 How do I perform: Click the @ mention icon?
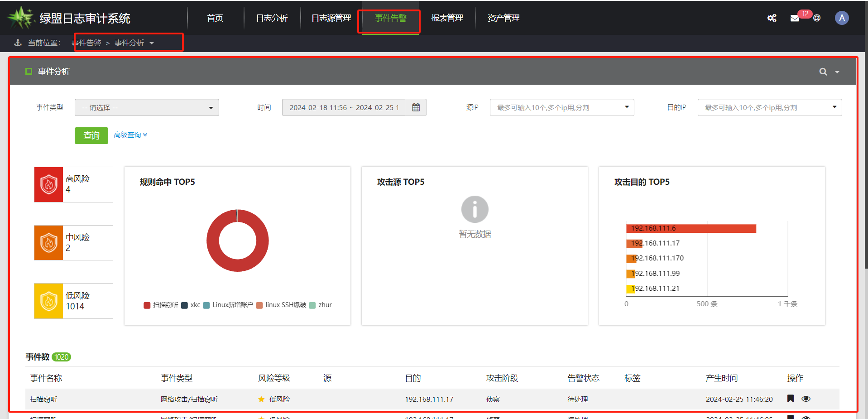pyautogui.click(x=817, y=18)
